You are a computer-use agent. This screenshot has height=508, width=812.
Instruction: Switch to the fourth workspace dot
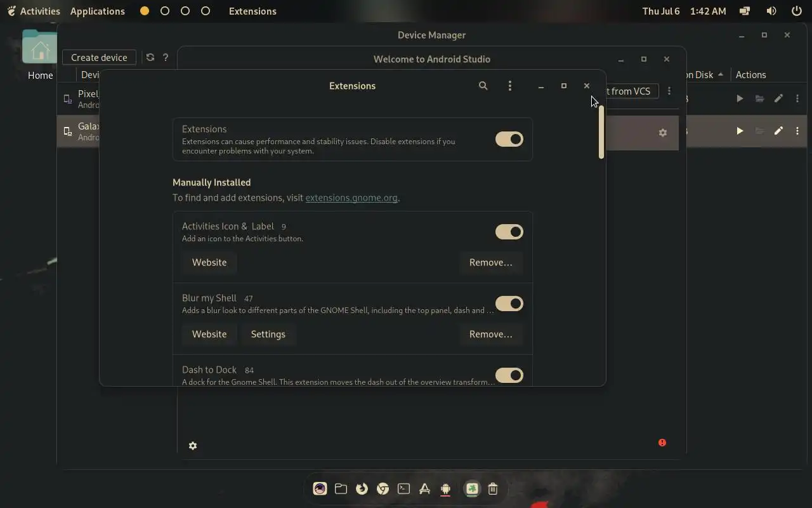pos(206,11)
